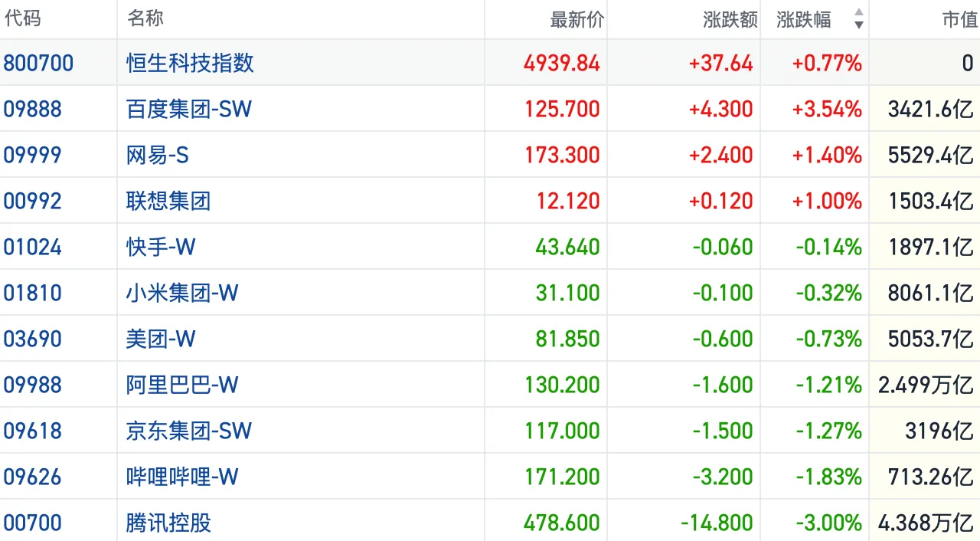Click the 网易-S stock name
Image resolution: width=980 pixels, height=541 pixels.
click(x=157, y=155)
